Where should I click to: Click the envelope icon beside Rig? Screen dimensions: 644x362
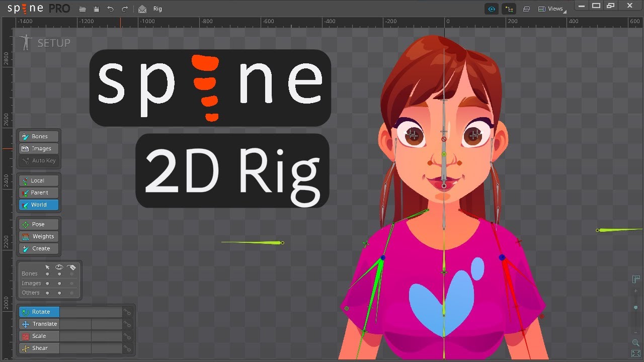pyautogui.click(x=142, y=9)
